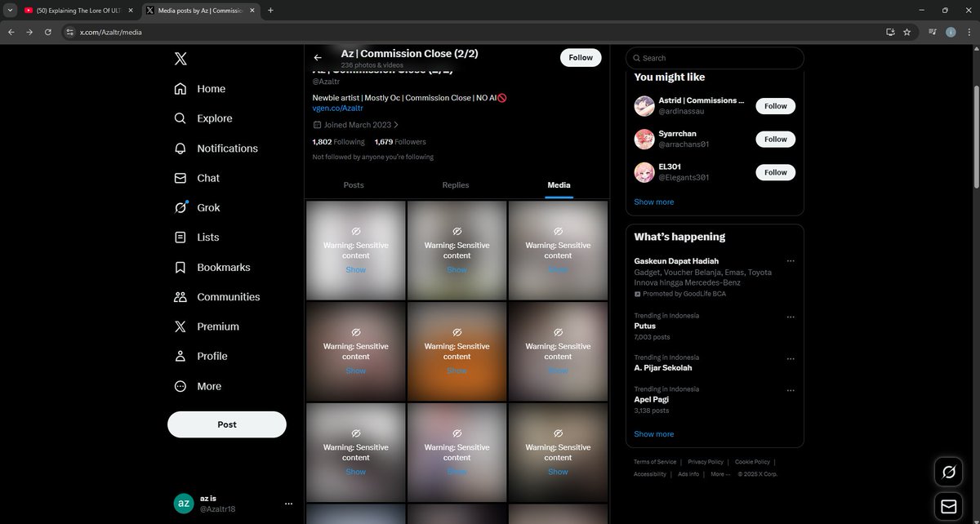Open browser tab search dropdown
Viewport: 980px width, 524px height.
[x=9, y=11]
